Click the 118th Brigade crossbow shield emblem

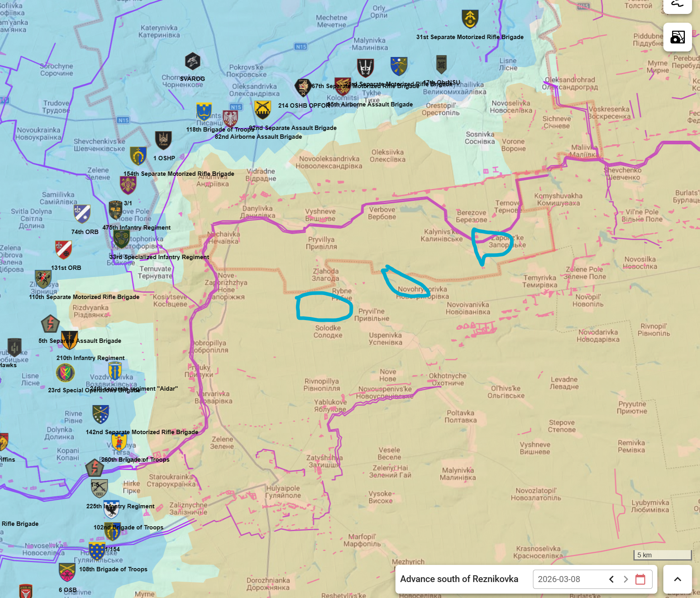point(204,112)
